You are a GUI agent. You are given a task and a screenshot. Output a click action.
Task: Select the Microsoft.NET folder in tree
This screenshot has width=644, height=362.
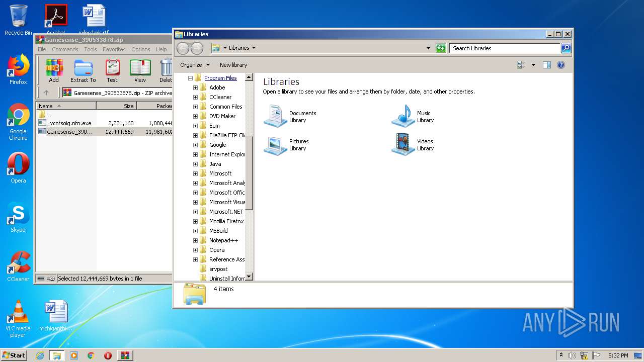click(x=226, y=212)
